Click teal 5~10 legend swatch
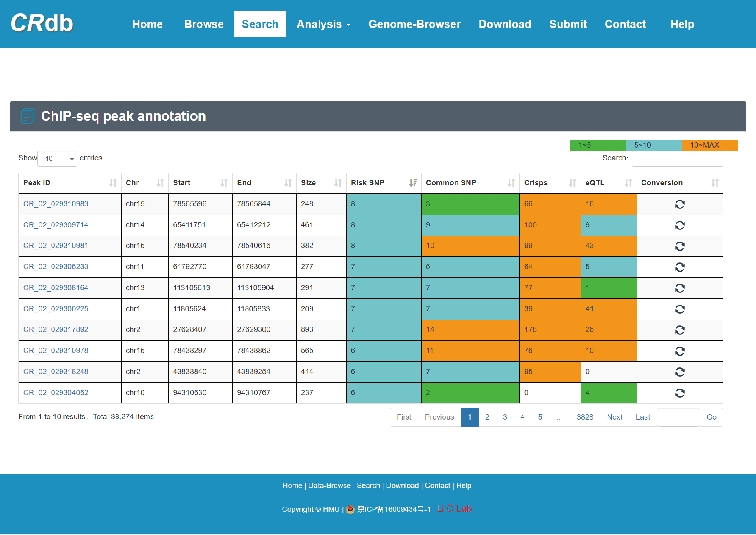This screenshot has width=756, height=535. (654, 145)
